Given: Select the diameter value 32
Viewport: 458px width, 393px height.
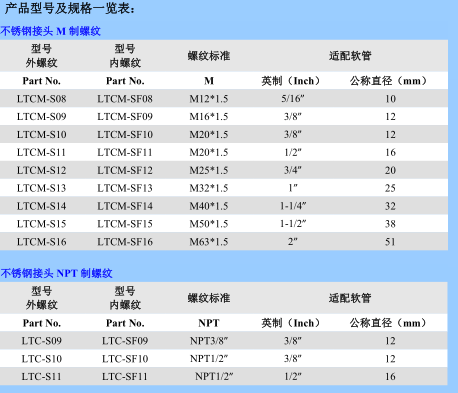Looking at the screenshot, I should pos(390,206).
